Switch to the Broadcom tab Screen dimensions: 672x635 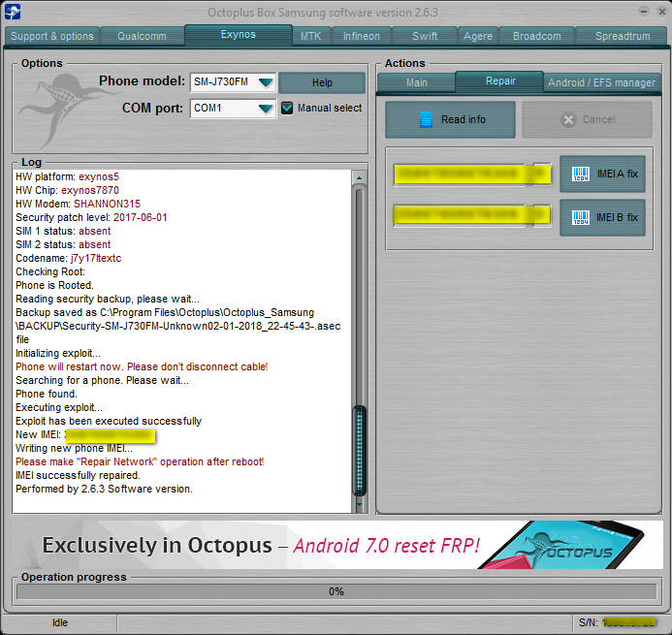pos(537,36)
